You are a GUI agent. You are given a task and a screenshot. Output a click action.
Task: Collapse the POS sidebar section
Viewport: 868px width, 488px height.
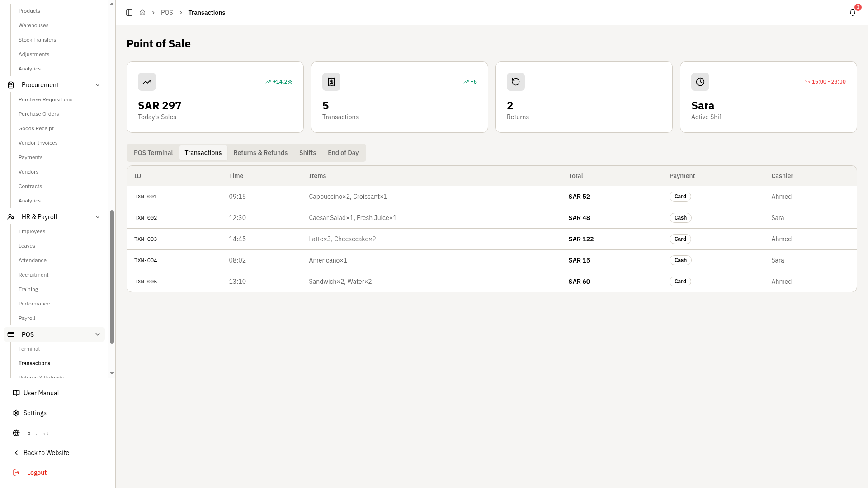pos(98,334)
